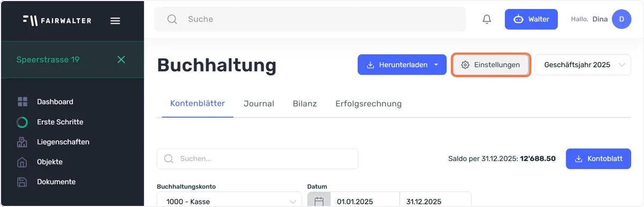Image resolution: width=644 pixels, height=207 pixels.
Task: Open the notifications bell
Action: 487,19
